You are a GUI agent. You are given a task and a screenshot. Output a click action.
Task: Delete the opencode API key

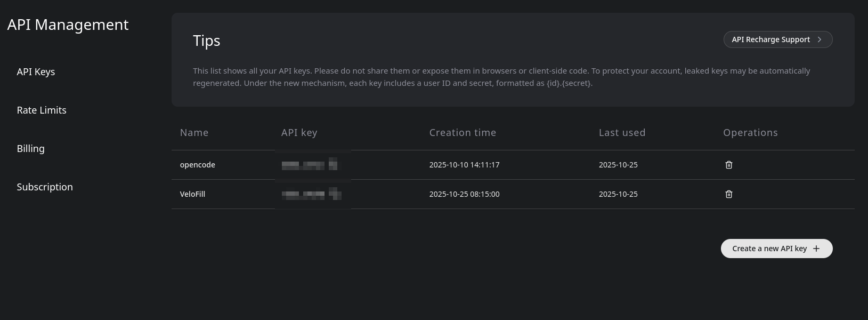(x=729, y=165)
